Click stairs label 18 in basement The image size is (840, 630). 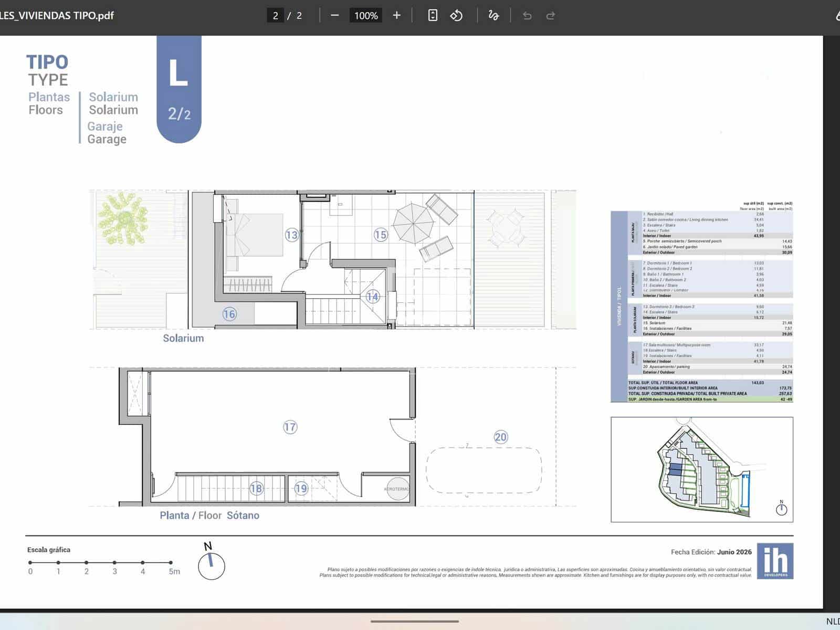point(256,488)
